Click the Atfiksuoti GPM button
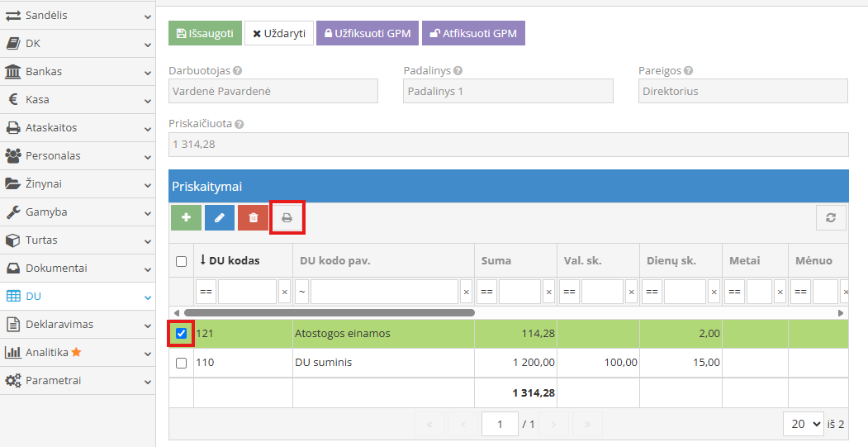This screenshot has width=868, height=447. pos(473,33)
